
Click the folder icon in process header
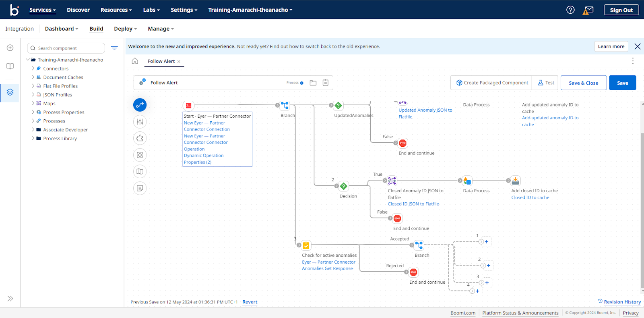click(313, 83)
